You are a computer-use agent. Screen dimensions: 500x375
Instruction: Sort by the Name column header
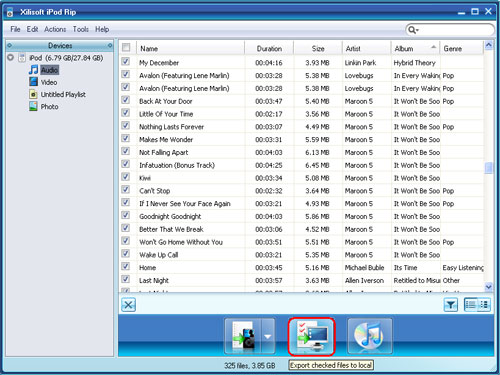[191, 48]
